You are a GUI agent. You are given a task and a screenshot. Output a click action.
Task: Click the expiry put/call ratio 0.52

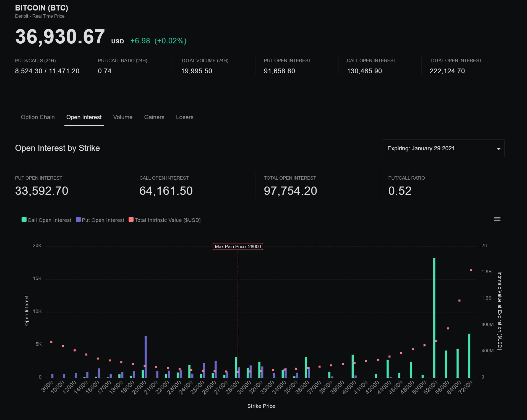point(400,191)
